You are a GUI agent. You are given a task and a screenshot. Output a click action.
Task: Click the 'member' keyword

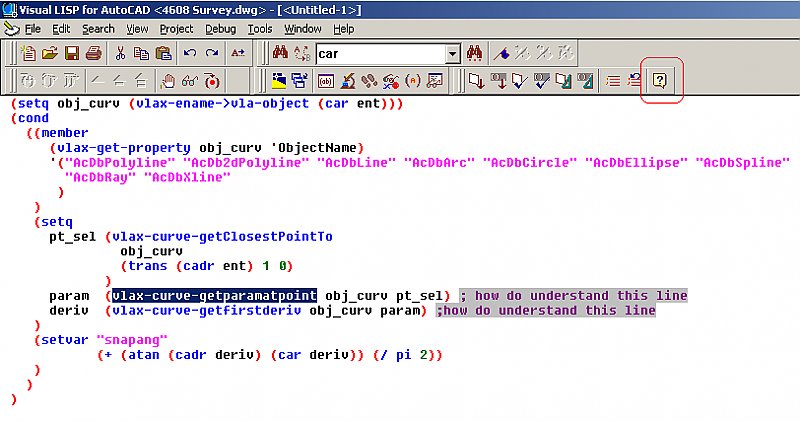(x=65, y=133)
